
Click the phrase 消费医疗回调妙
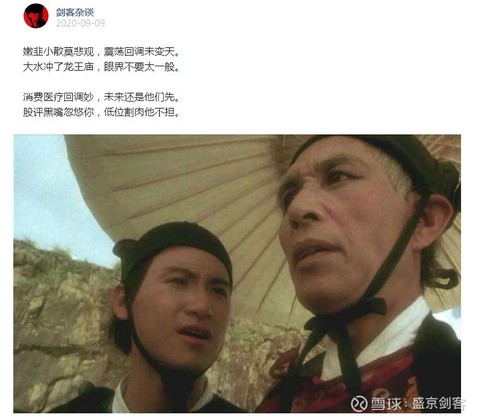pos(58,97)
